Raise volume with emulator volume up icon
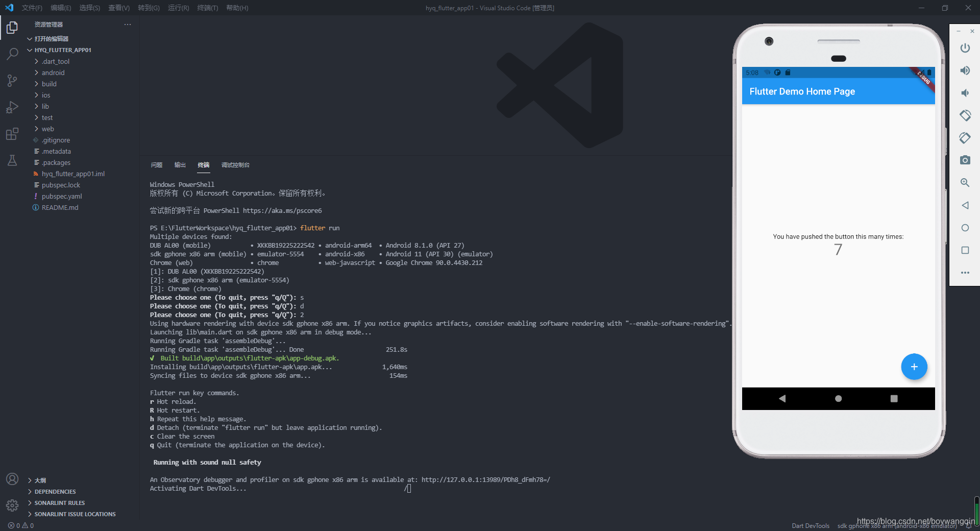This screenshot has height=531, width=980. 965,70
